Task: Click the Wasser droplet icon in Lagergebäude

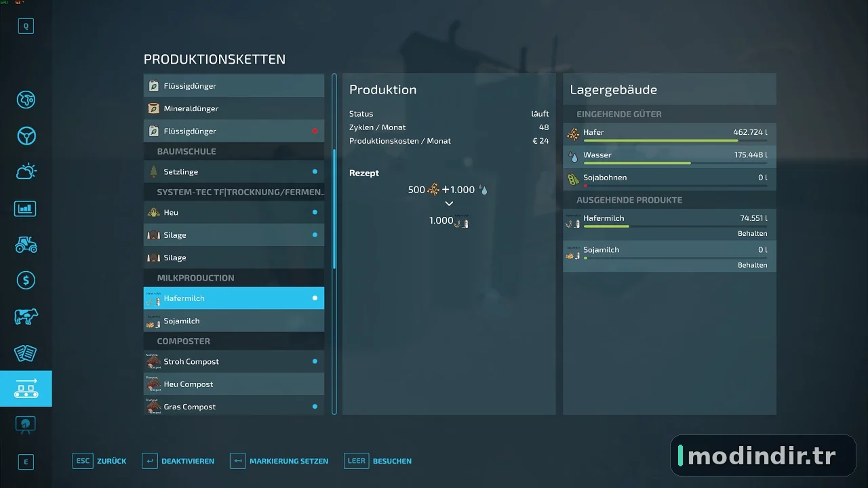Action: click(x=574, y=157)
